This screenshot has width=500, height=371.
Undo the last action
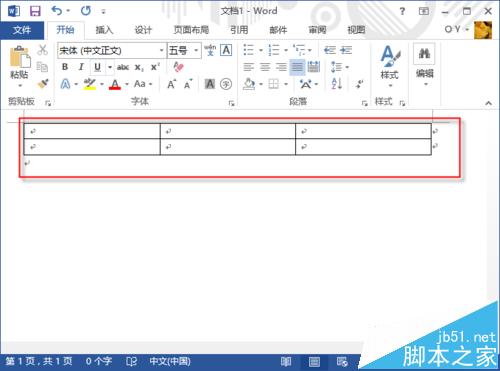[57, 11]
